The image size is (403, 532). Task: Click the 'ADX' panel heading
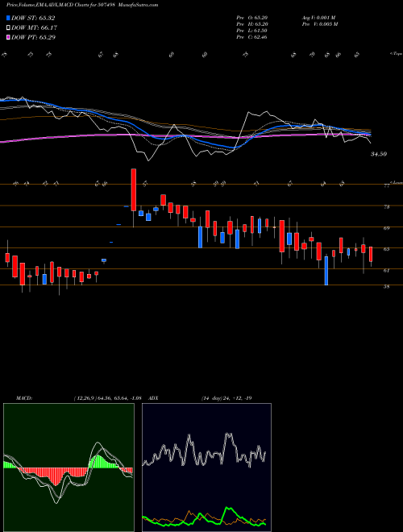point(153,398)
